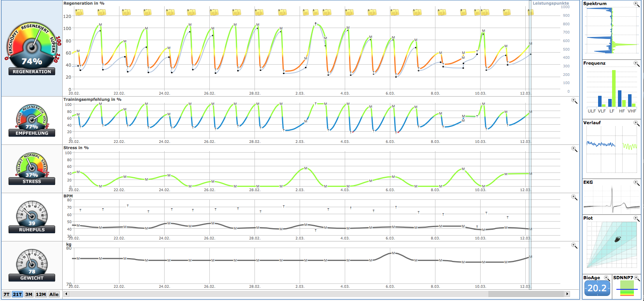Viewport: 644px width, 301px height.
Task: Expand the BPM chart via magnifier
Action: click(x=574, y=197)
